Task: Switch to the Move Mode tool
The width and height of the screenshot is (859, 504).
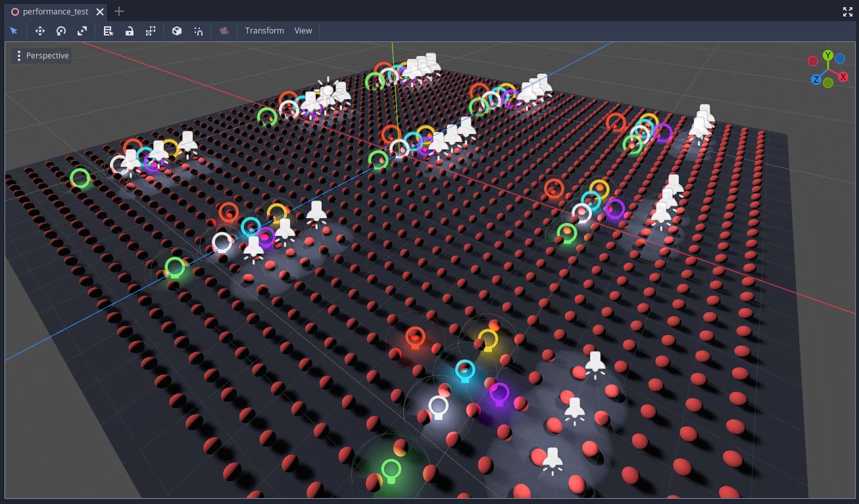Action: click(x=39, y=31)
